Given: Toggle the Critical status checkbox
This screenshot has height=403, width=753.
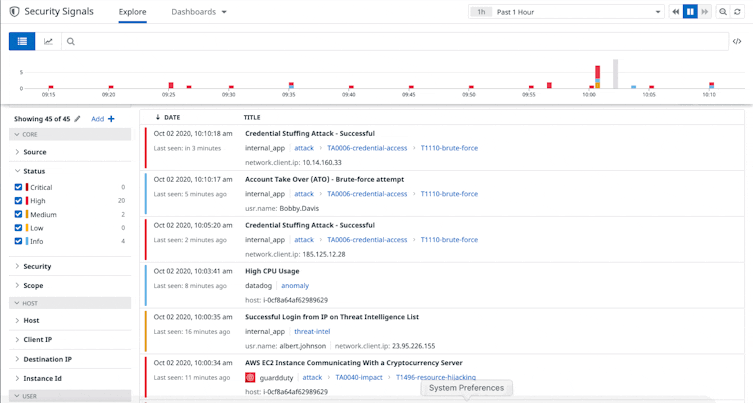Looking at the screenshot, I should [18, 187].
